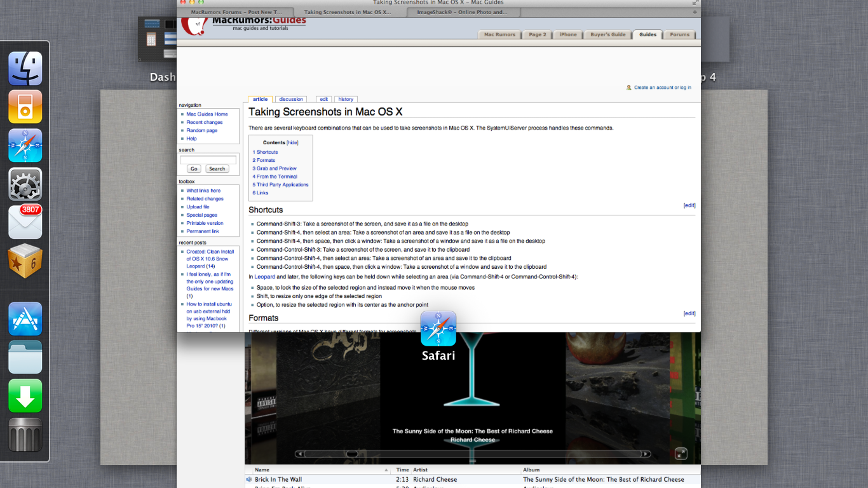This screenshot has height=488, width=868.
Task: Open the discussion wiki tab
Action: 291,99
